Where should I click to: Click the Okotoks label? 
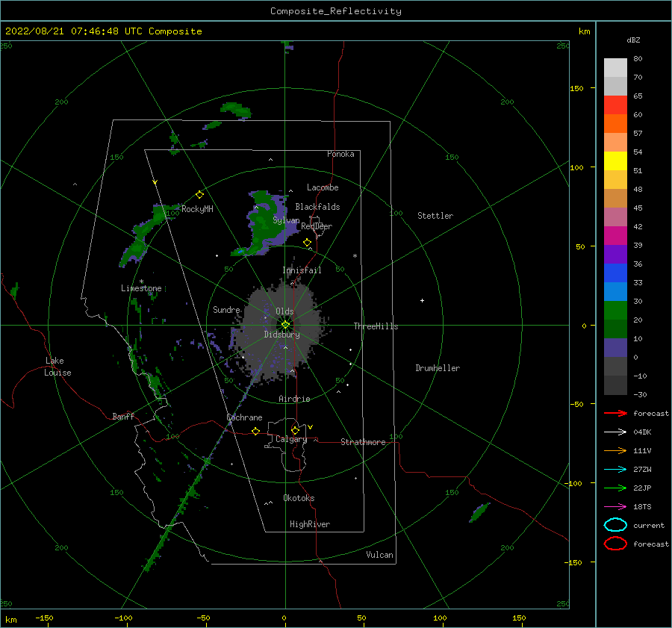299,498
